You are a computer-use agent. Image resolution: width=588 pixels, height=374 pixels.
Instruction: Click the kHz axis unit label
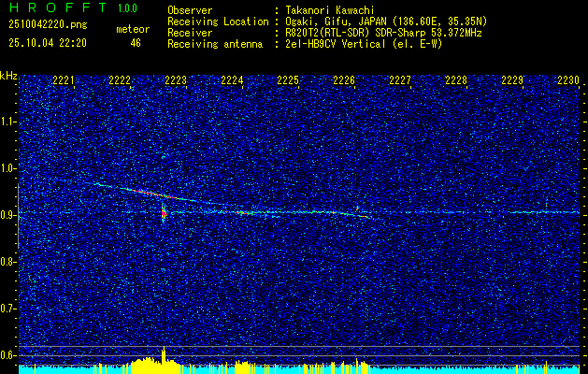click(x=8, y=76)
